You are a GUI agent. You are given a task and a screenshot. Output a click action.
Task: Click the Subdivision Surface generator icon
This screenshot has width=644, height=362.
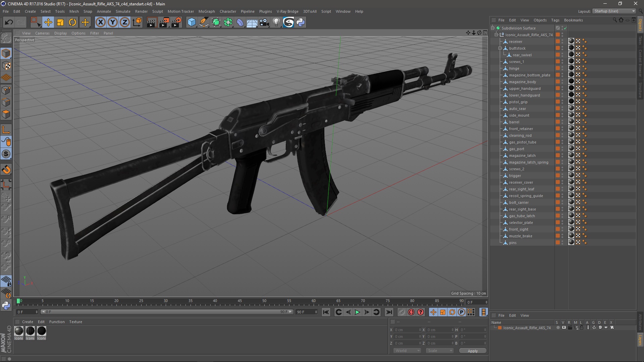pos(216,22)
